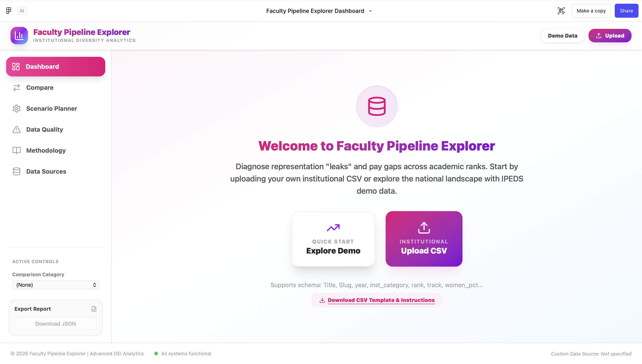Click the Faculty Pipeline Explorer bar-chart logo
The image size is (642, 364).
19,36
